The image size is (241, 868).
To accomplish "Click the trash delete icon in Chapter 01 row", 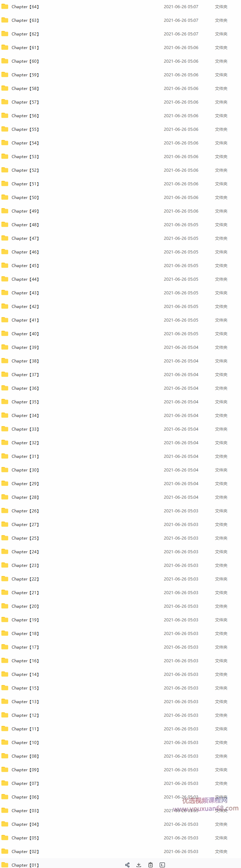I will (x=151, y=865).
